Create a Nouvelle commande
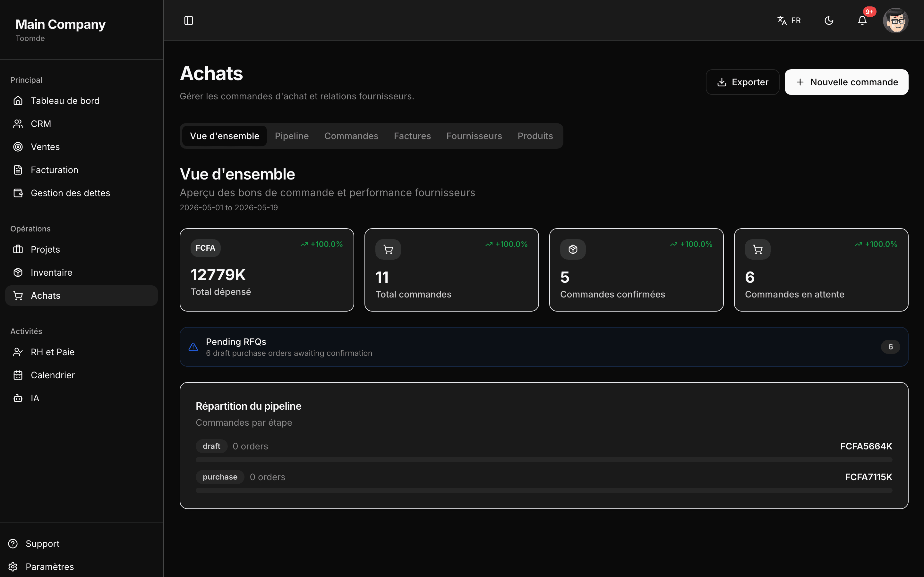 (x=846, y=82)
